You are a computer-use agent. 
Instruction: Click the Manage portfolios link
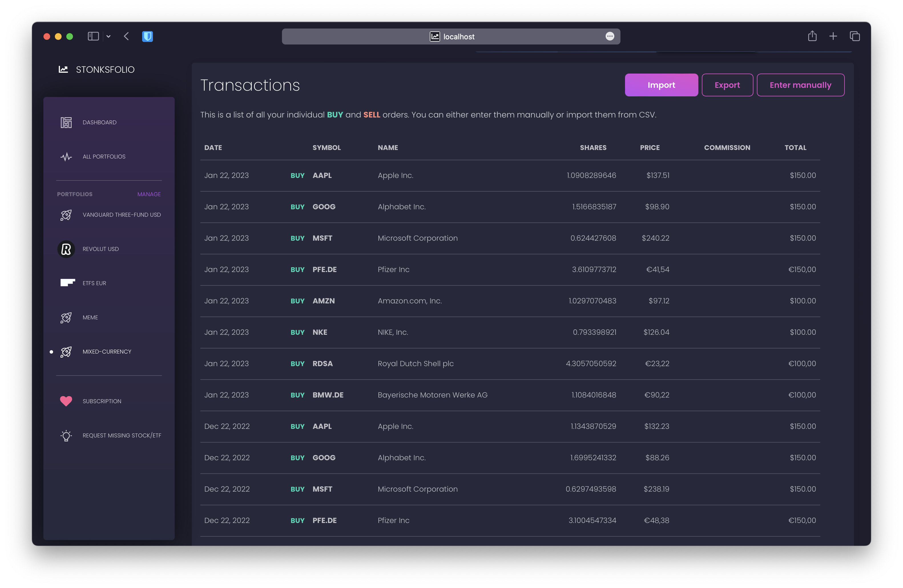pos(149,194)
